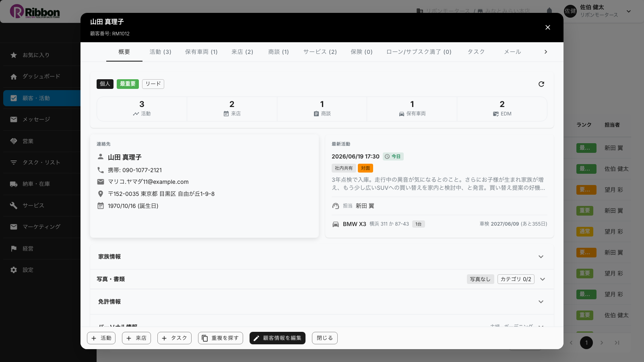Click the 対面 orange tag
This screenshot has width=644, height=362.
(x=365, y=168)
